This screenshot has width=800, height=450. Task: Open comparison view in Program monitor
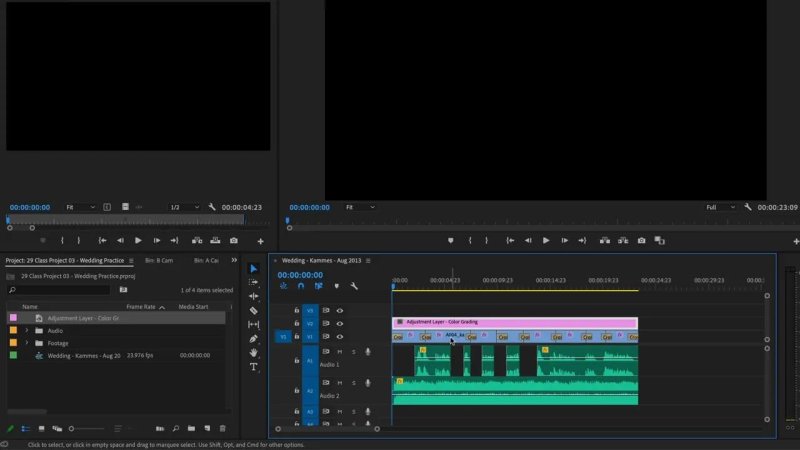(660, 240)
